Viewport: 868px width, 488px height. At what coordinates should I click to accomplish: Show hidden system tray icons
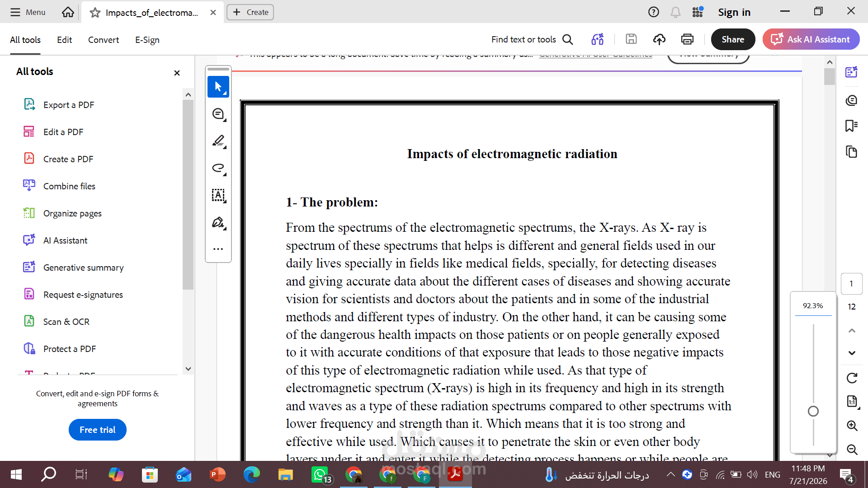(671, 474)
